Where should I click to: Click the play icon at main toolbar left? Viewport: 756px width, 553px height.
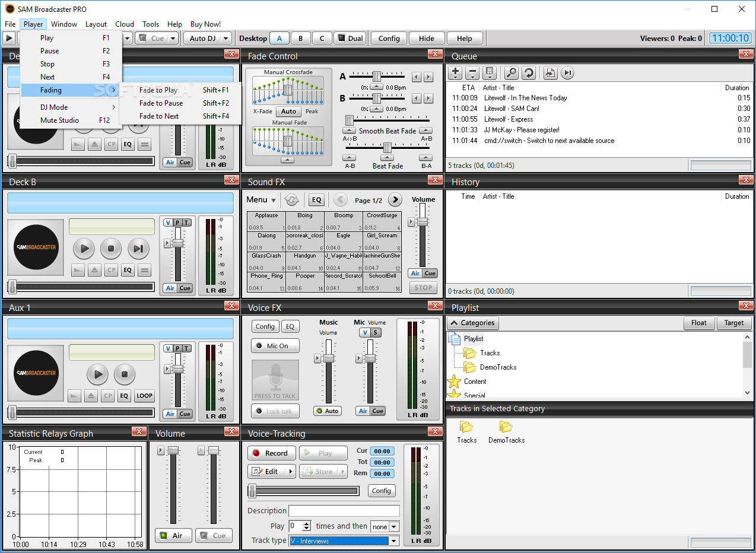9,38
